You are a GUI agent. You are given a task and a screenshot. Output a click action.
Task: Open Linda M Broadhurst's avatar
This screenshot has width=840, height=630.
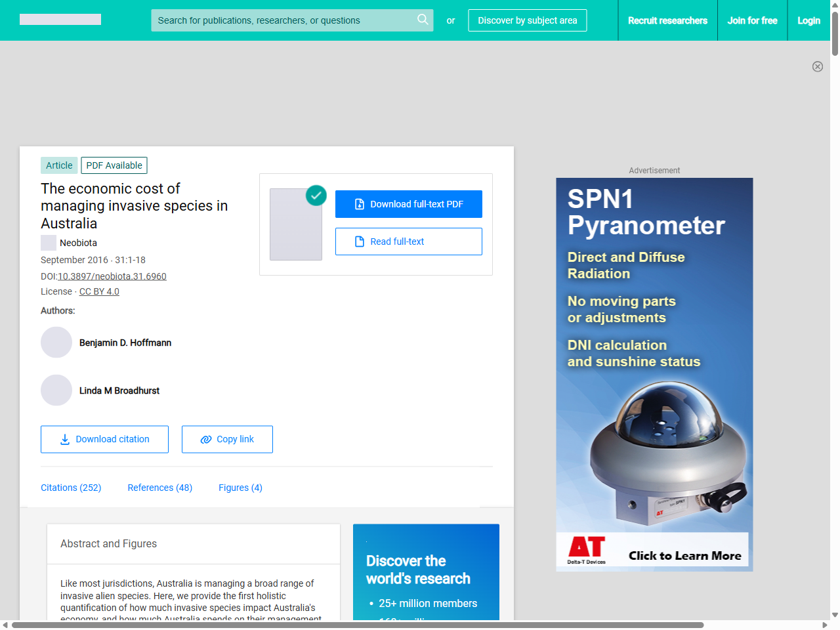point(56,390)
